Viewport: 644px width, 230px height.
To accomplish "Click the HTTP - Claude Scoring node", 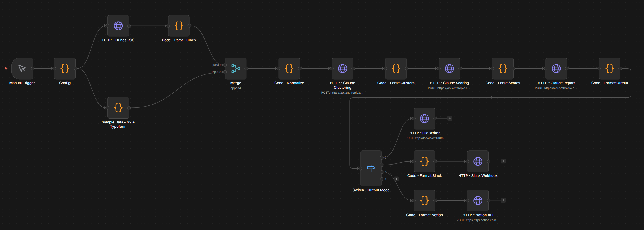I will point(449,69).
